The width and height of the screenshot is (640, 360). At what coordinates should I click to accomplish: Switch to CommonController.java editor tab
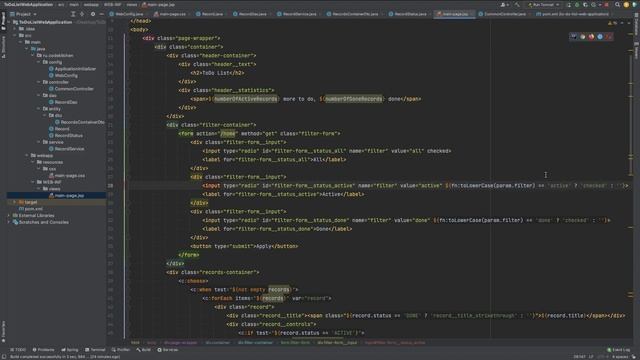(x=502, y=14)
